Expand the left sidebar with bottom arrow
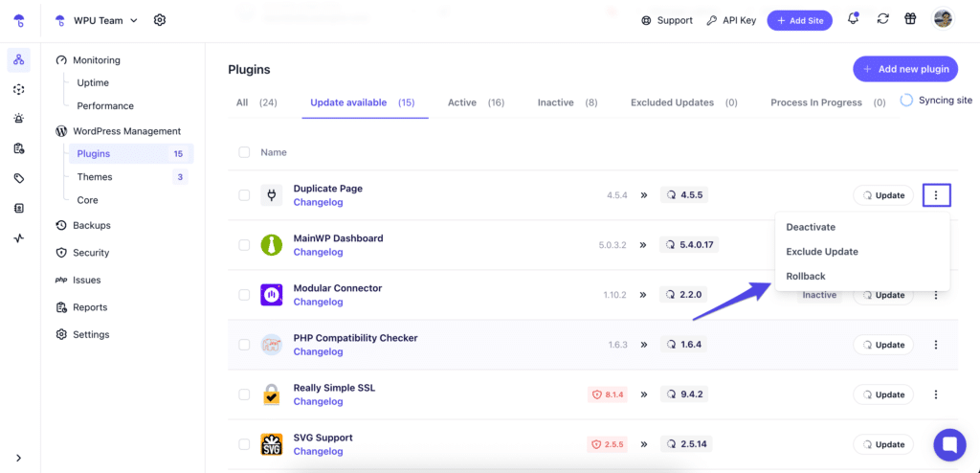980x473 pixels. [19, 458]
